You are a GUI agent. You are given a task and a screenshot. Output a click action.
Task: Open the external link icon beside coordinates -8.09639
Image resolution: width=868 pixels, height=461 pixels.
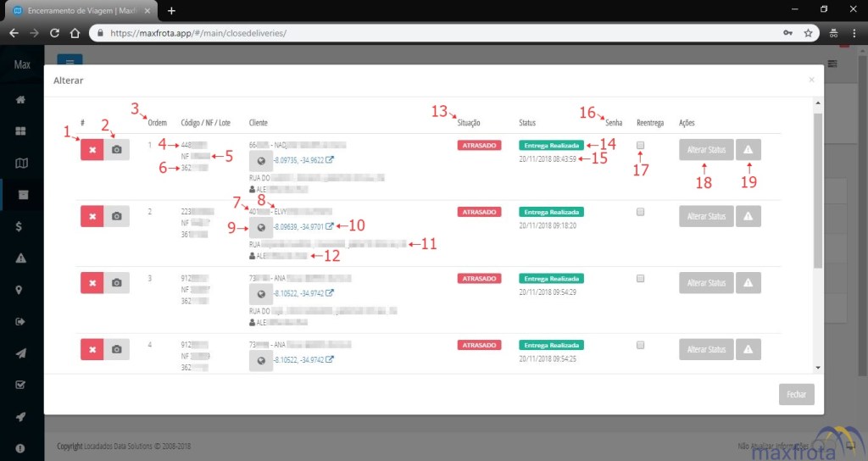tap(330, 226)
